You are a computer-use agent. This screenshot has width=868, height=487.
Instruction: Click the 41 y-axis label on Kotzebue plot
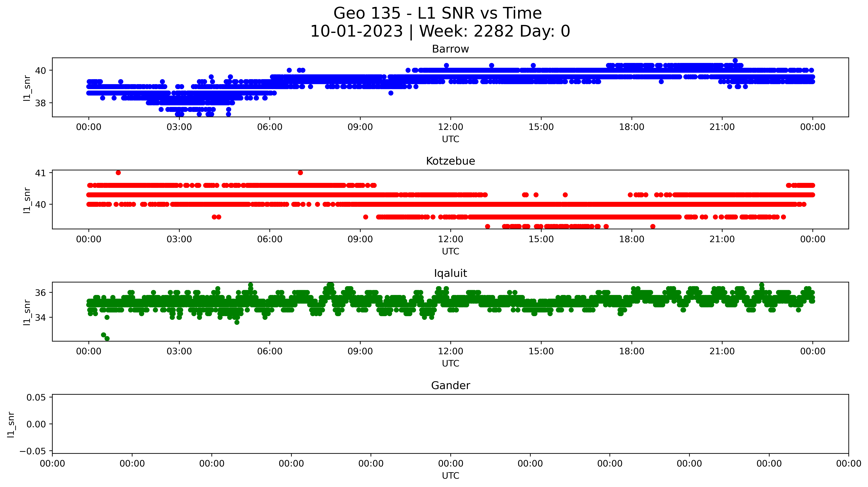pyautogui.click(x=40, y=173)
